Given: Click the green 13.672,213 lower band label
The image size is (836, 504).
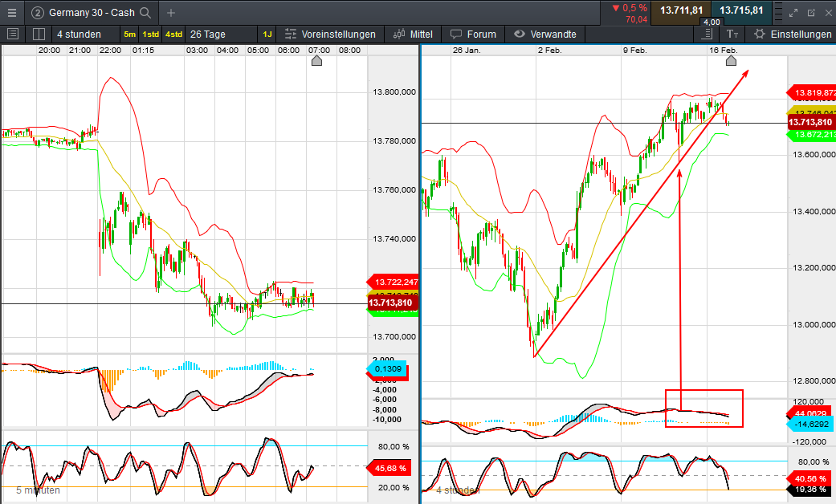Looking at the screenshot, I should click(x=811, y=134).
